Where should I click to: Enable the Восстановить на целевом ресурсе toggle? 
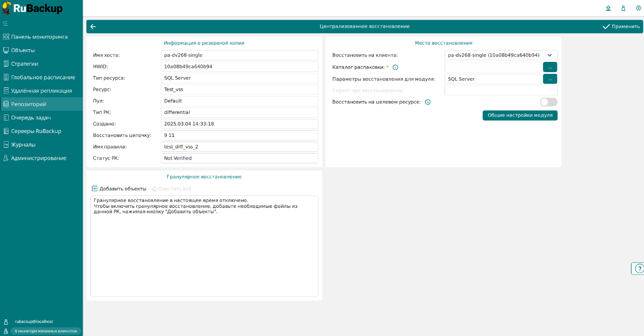pos(548,102)
